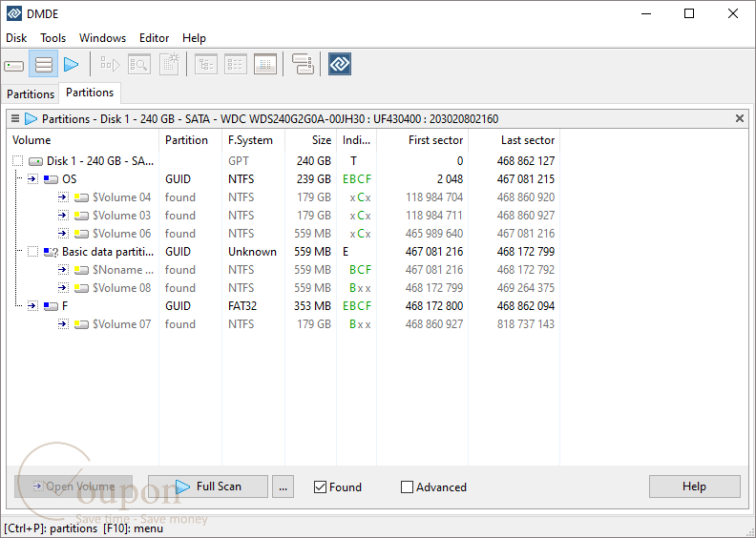Click the disabled open volume toolbar icon
Screen dimensions: 756x538
[x=110, y=64]
